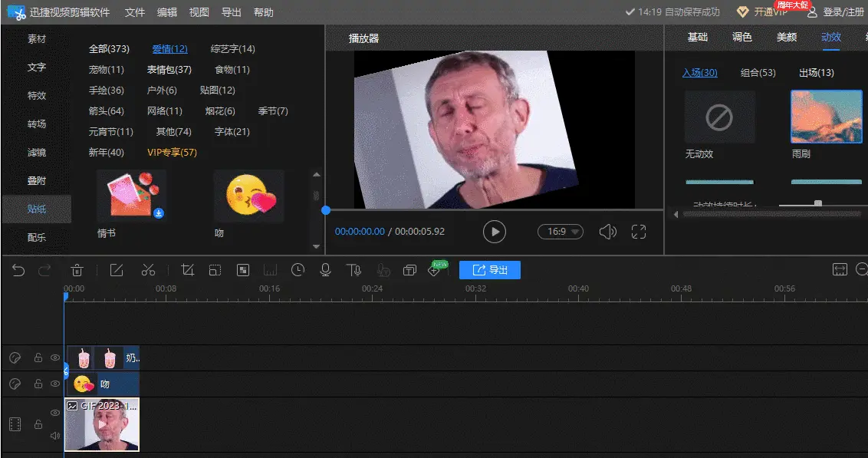Open the duration clock tool
Viewport: 868px width, 458px height.
(x=298, y=270)
